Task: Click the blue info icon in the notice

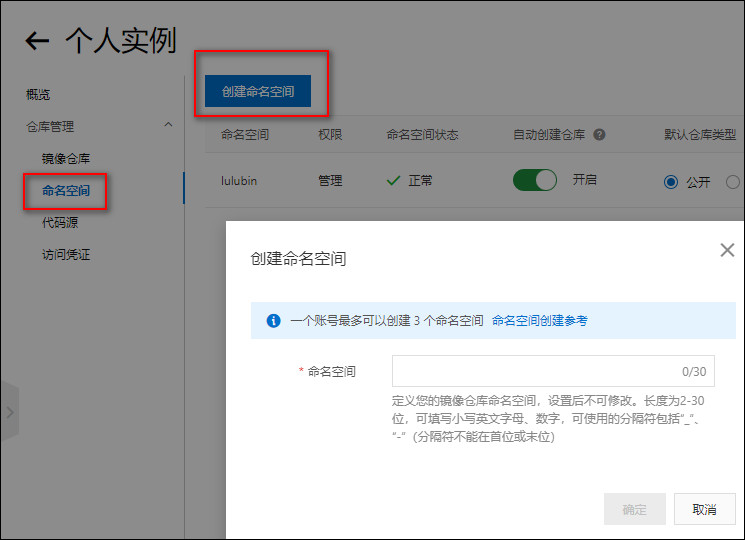Action: pos(273,321)
